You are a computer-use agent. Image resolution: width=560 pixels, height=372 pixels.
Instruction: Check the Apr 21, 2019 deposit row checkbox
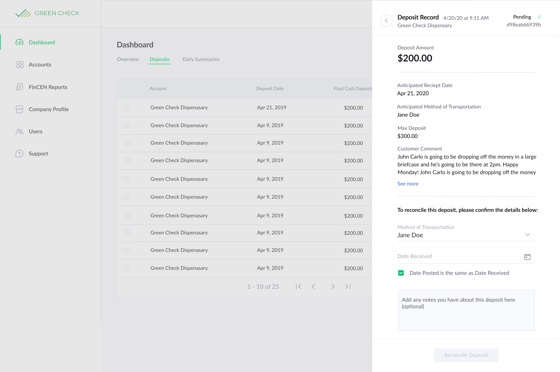point(128,107)
